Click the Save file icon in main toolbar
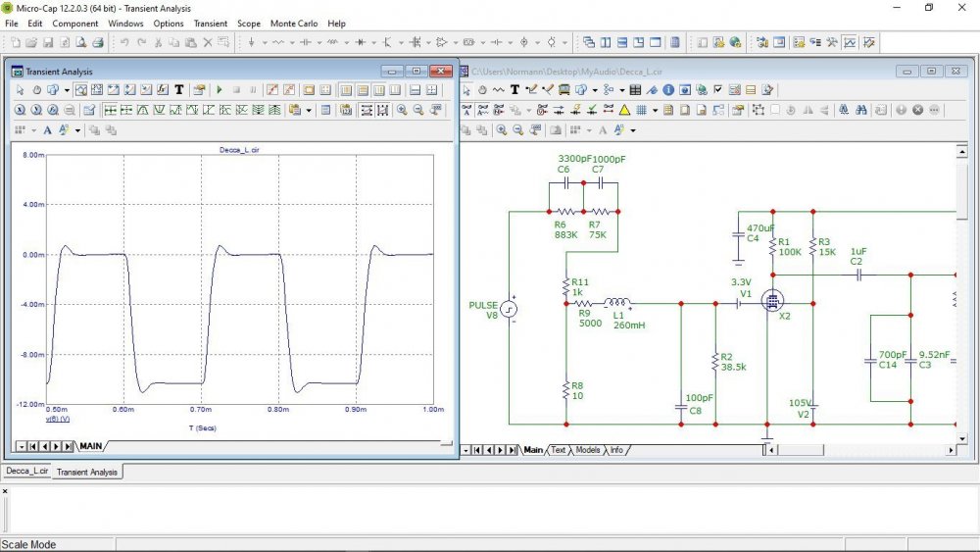Viewport: 980px width, 552px height. [x=47, y=43]
